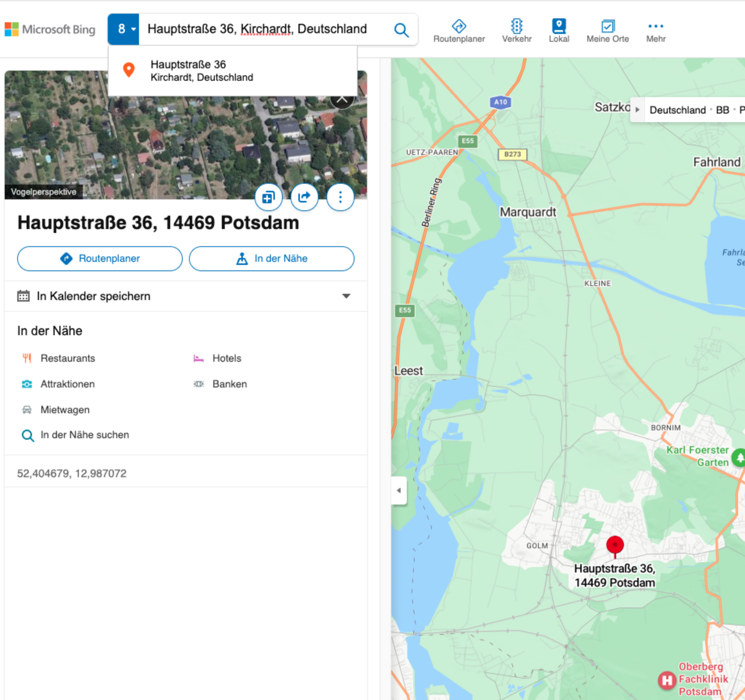Expand the '8' dropdown in the search bar

coord(124,29)
